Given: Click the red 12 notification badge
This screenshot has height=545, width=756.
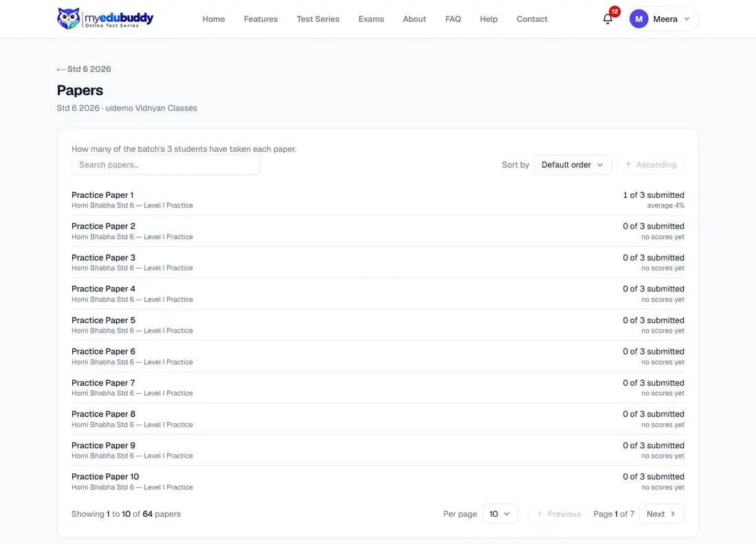Looking at the screenshot, I should [x=614, y=12].
